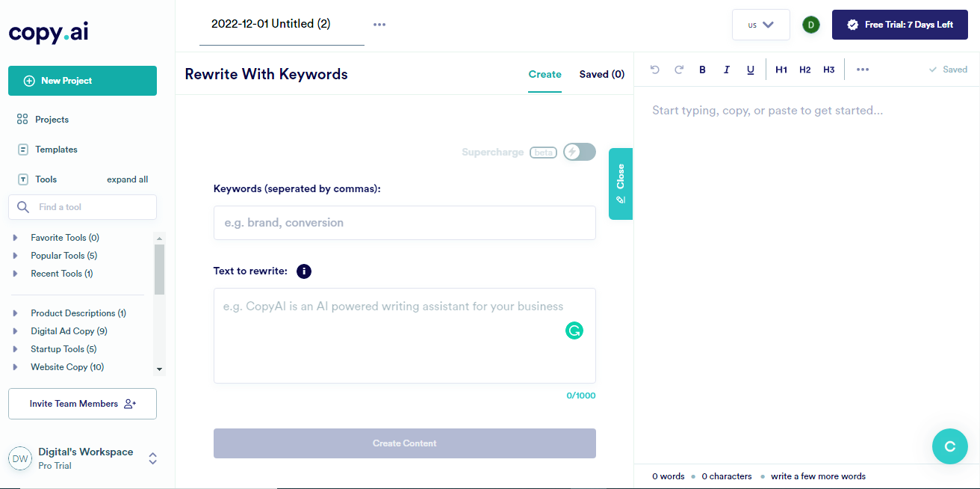Toggle italic formatting
The height and width of the screenshot is (489, 980).
(x=726, y=70)
